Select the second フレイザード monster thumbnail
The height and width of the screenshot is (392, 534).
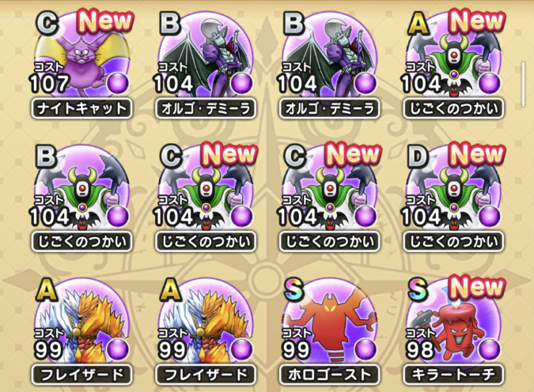(206, 322)
